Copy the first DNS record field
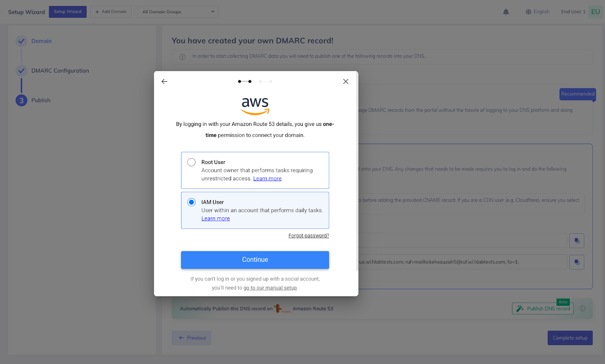This screenshot has width=605, height=364. pos(577,240)
